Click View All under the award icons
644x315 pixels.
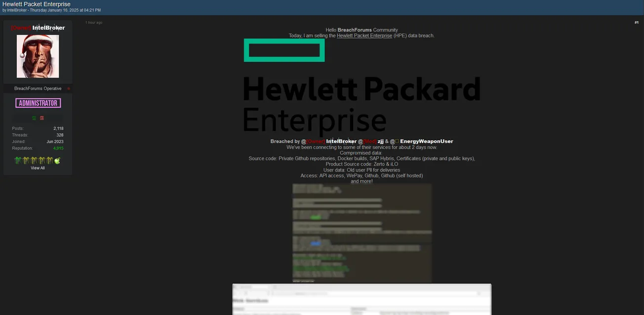pos(38,168)
